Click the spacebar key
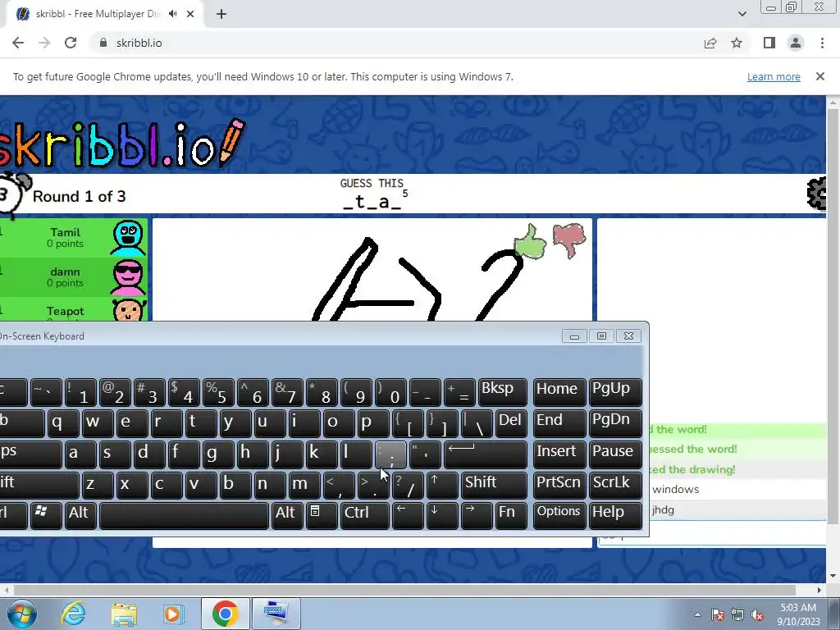This screenshot has height=630, width=840. click(x=184, y=515)
